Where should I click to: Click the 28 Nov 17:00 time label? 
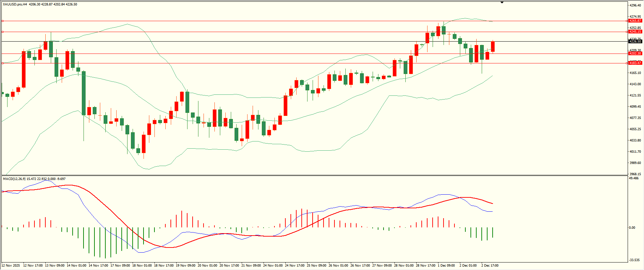click(x=425, y=265)
